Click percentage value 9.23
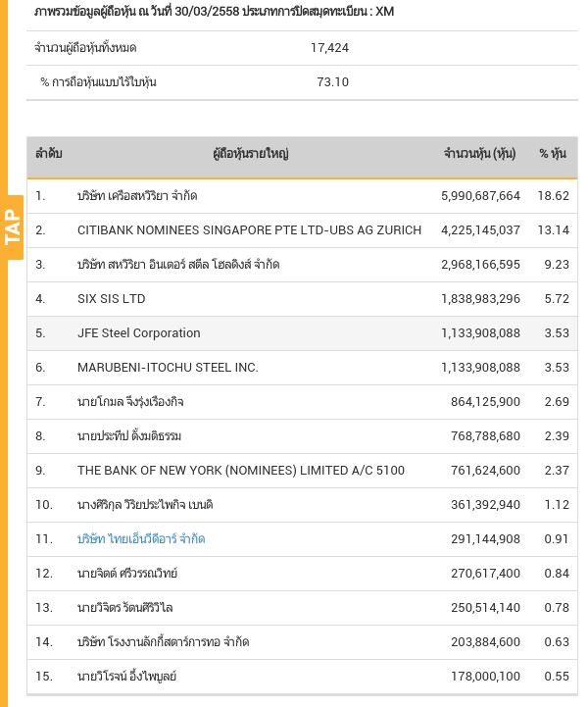Viewport: 588px width, 707px height. click(557, 264)
